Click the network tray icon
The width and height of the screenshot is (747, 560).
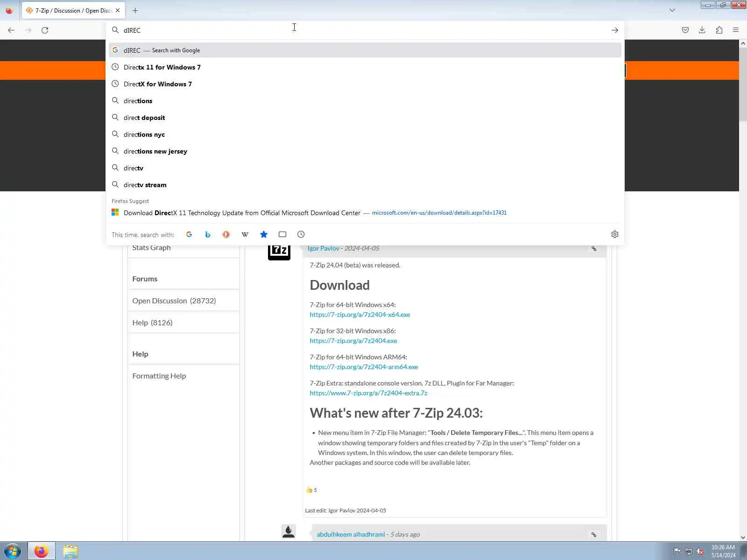tap(689, 551)
